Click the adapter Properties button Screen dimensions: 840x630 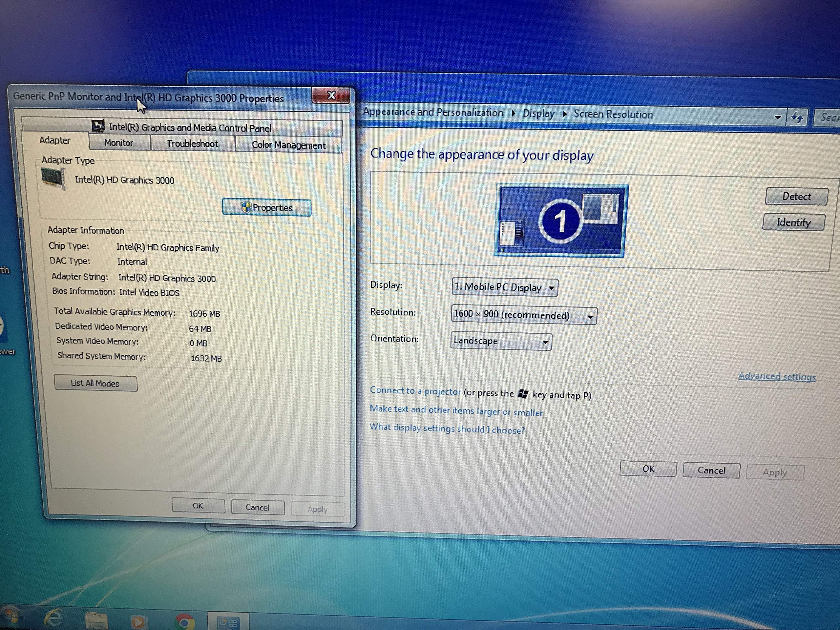point(266,207)
